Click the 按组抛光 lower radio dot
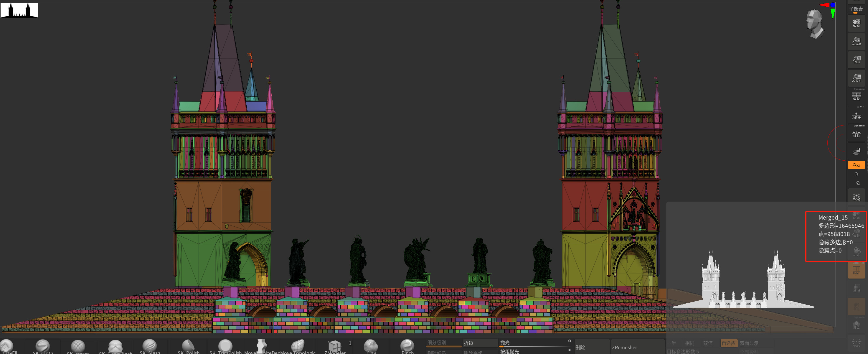The image size is (868, 354). pos(570,350)
